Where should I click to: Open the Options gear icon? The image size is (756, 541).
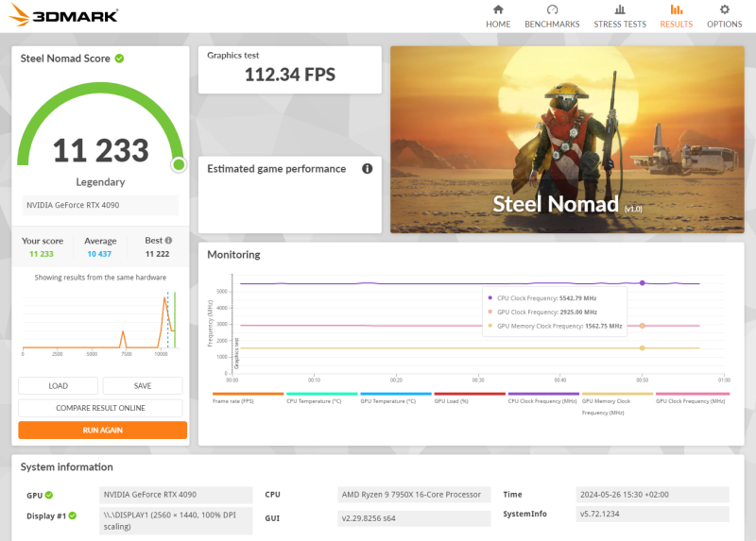(x=725, y=9)
